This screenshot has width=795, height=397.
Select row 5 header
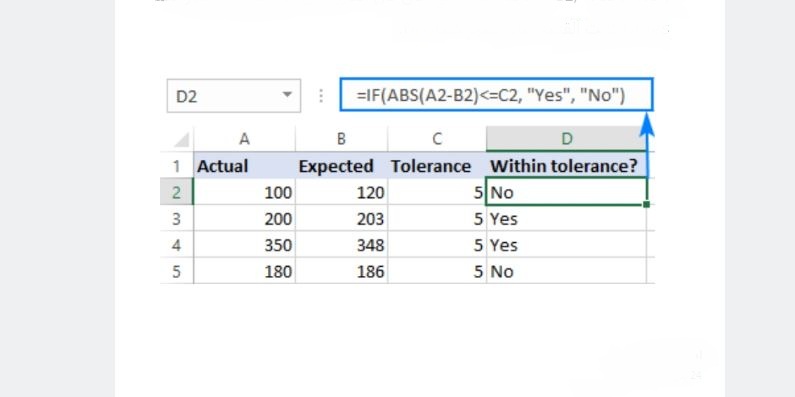click(176, 271)
